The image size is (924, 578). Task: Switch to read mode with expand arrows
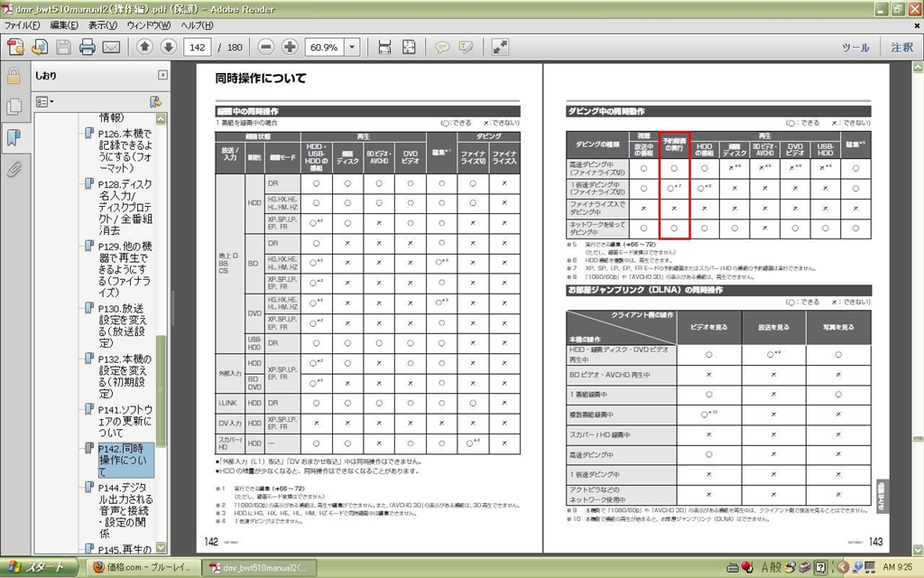[x=500, y=47]
